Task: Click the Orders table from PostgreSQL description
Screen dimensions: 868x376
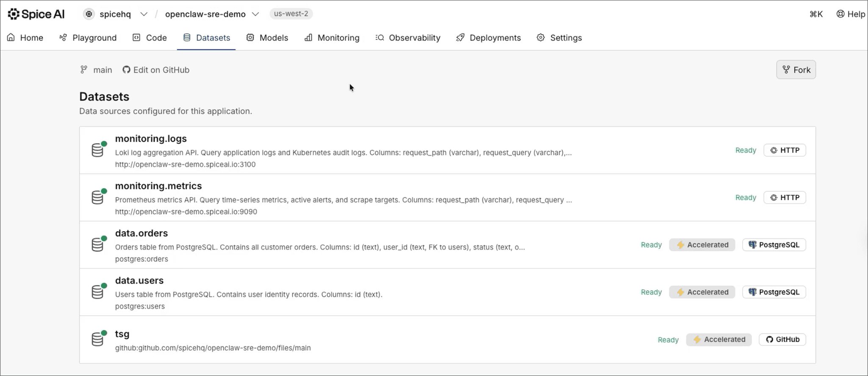Action: tap(320, 247)
